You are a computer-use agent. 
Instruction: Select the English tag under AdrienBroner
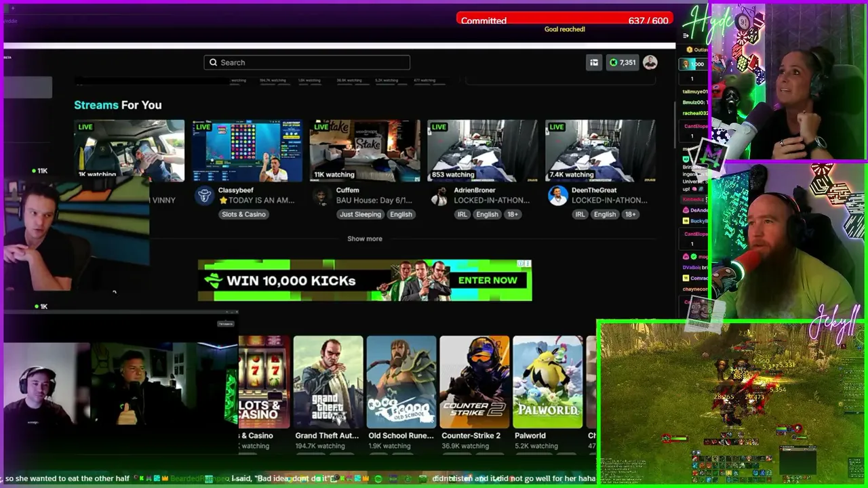pyautogui.click(x=487, y=214)
